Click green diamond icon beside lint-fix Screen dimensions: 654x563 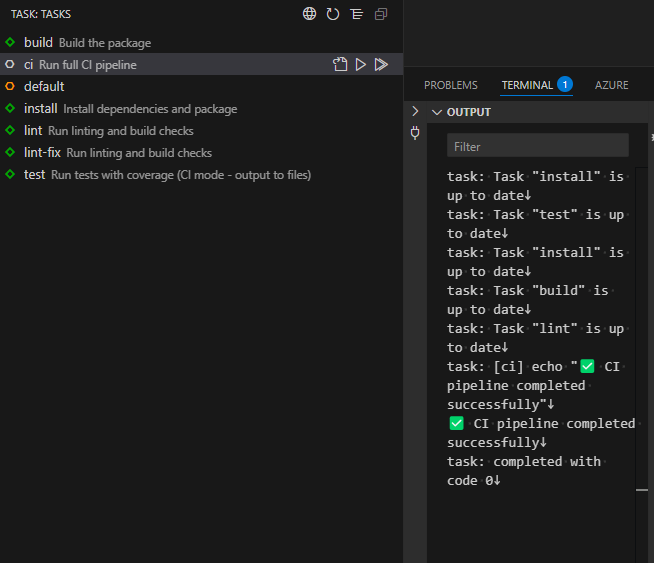coord(10,152)
